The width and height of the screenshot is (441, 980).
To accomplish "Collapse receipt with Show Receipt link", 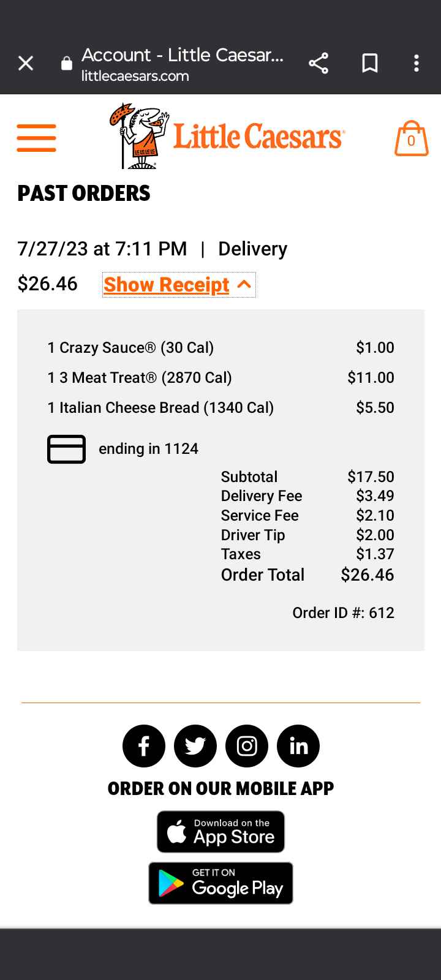I will click(x=167, y=285).
